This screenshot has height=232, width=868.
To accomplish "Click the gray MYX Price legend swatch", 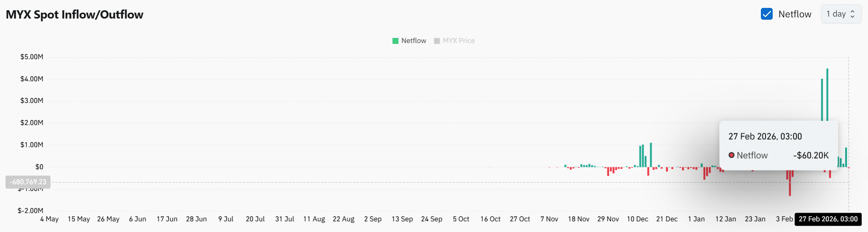I will pos(436,41).
